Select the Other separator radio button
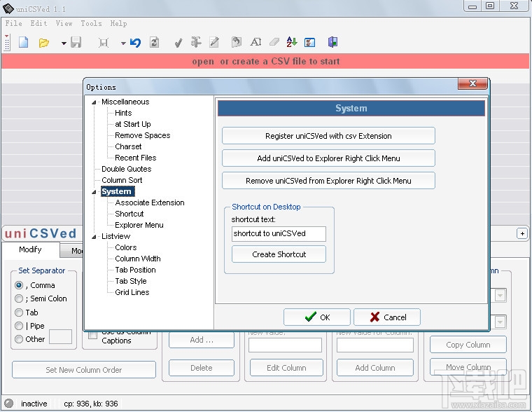The width and height of the screenshot is (532, 412). tap(19, 339)
